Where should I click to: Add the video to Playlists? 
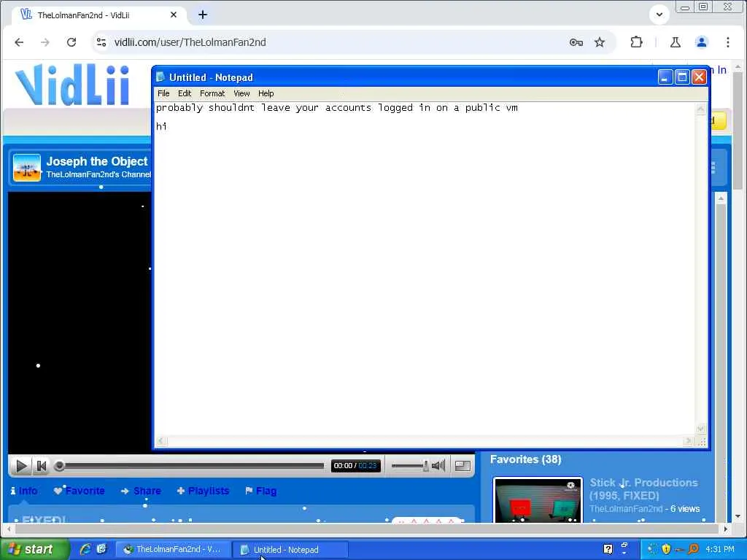point(203,491)
